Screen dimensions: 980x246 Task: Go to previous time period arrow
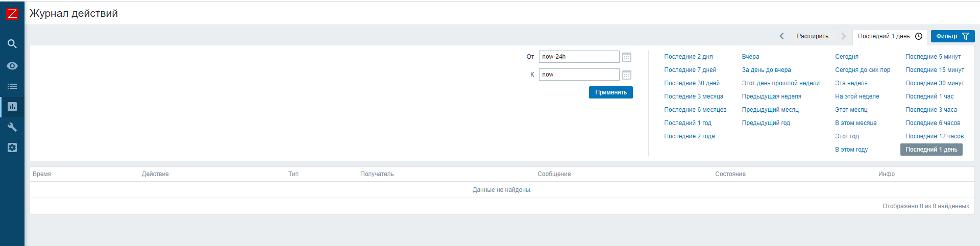click(x=781, y=36)
